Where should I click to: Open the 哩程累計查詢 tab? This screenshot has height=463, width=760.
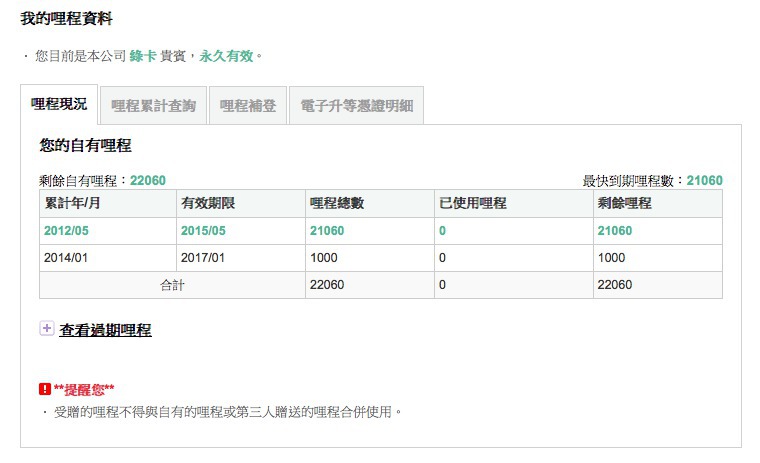154,105
